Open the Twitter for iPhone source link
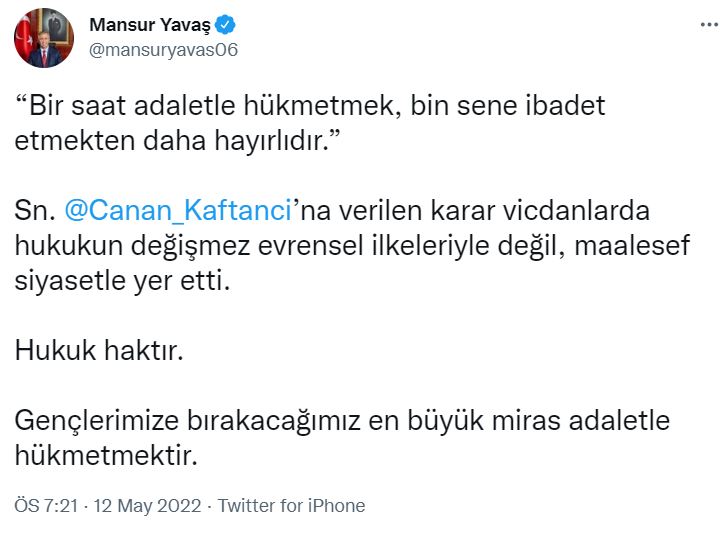720x534 pixels. click(x=291, y=505)
